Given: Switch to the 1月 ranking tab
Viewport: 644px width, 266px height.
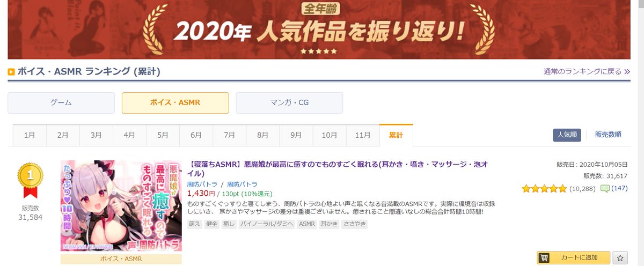Looking at the screenshot, I should [30, 135].
